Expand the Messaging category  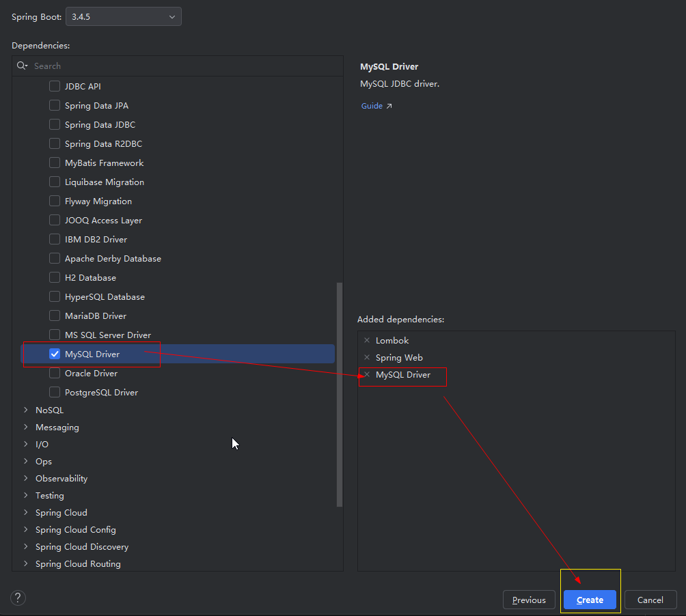click(x=26, y=427)
